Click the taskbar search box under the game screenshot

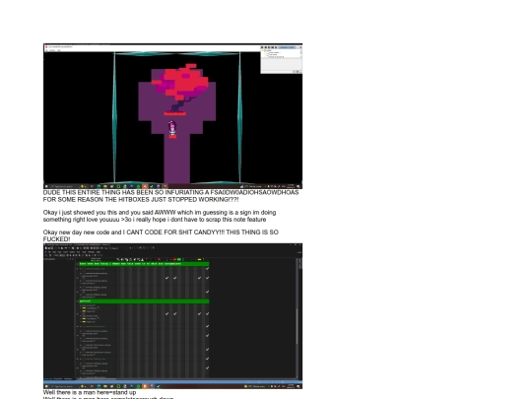(64, 186)
